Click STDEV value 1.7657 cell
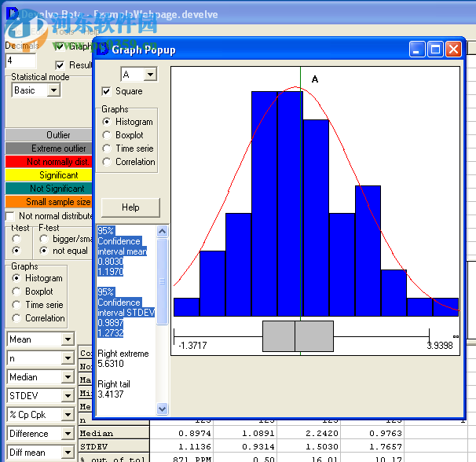Viewport: 476px width, 462px height. 372,446
